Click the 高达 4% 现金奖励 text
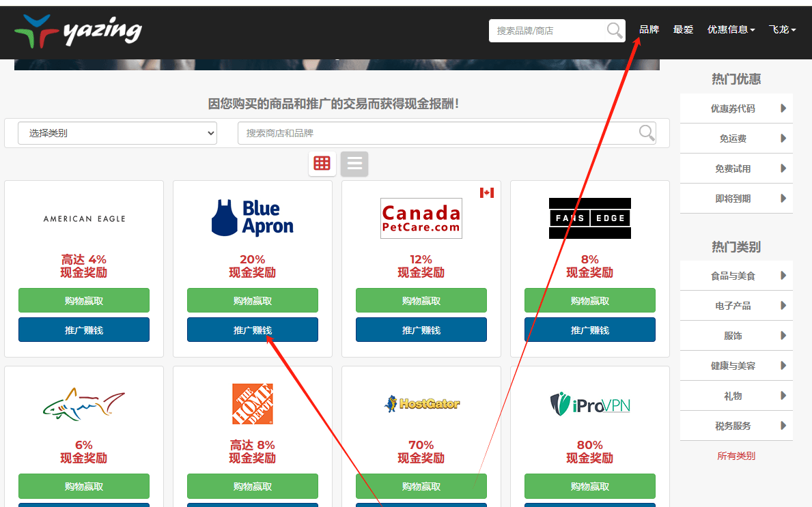The height and width of the screenshot is (507, 812). pyautogui.click(x=84, y=266)
